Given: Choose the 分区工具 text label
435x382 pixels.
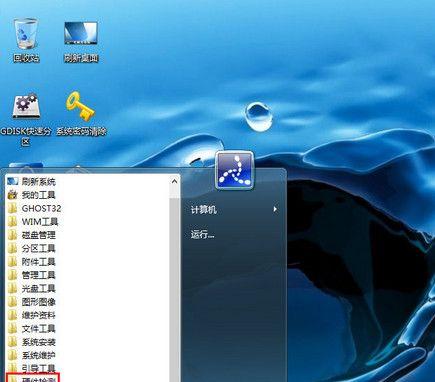Looking at the screenshot, I should point(38,249).
